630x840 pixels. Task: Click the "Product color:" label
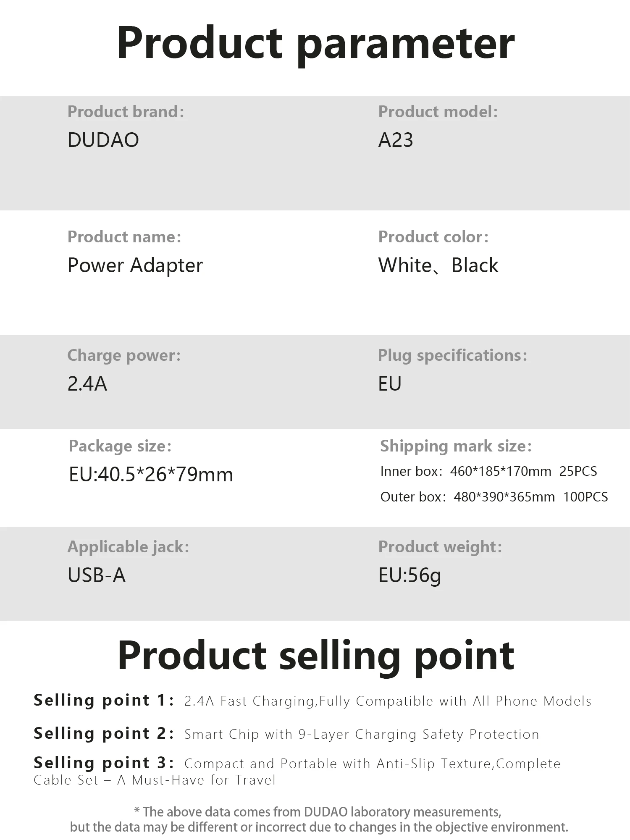pos(433,237)
